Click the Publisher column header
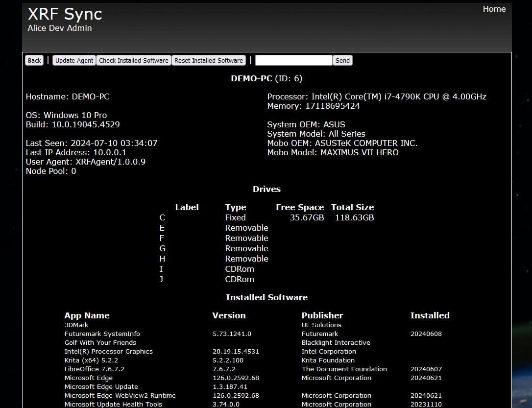 coord(322,315)
